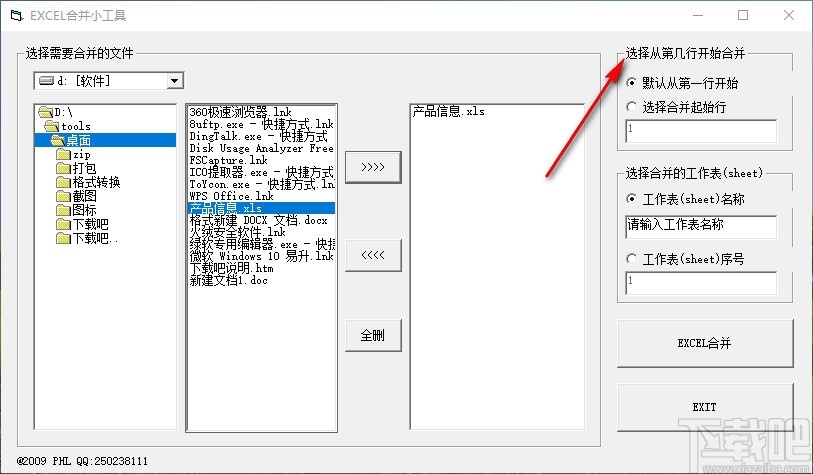
Task: Click the 打包 folder icon
Action: [63, 168]
